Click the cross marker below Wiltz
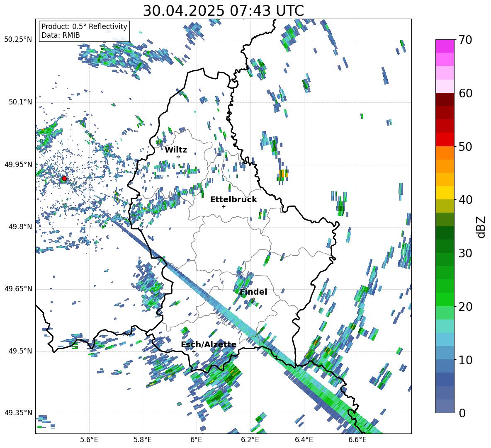The height and width of the screenshot is (448, 491). (x=178, y=157)
